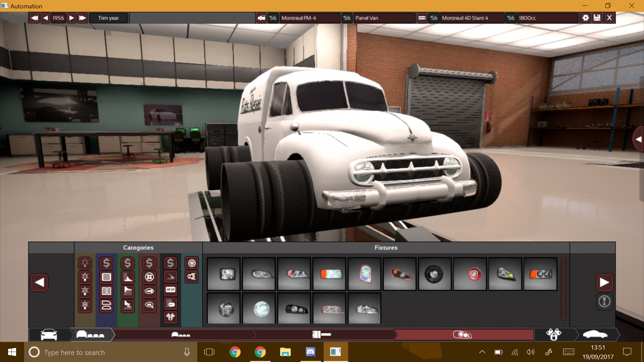Advance trim year by one step

point(71,18)
